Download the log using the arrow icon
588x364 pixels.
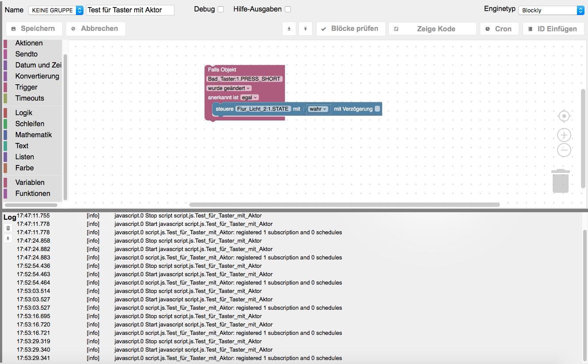click(x=8, y=238)
